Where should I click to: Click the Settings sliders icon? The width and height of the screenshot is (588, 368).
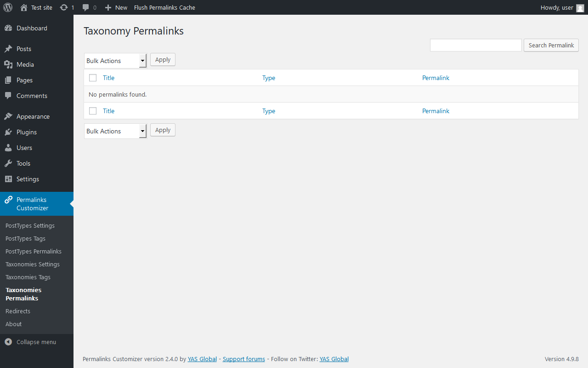(8, 179)
